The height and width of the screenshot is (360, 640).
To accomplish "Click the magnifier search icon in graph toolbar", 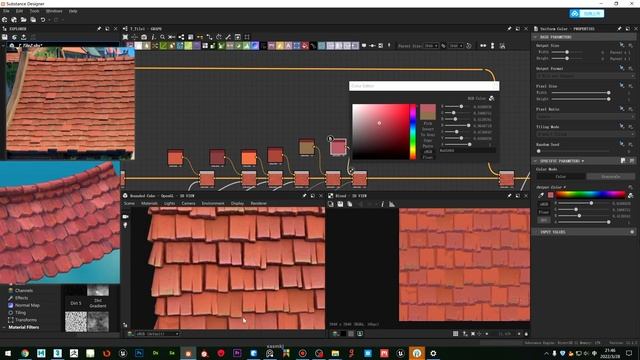I will (162, 37).
